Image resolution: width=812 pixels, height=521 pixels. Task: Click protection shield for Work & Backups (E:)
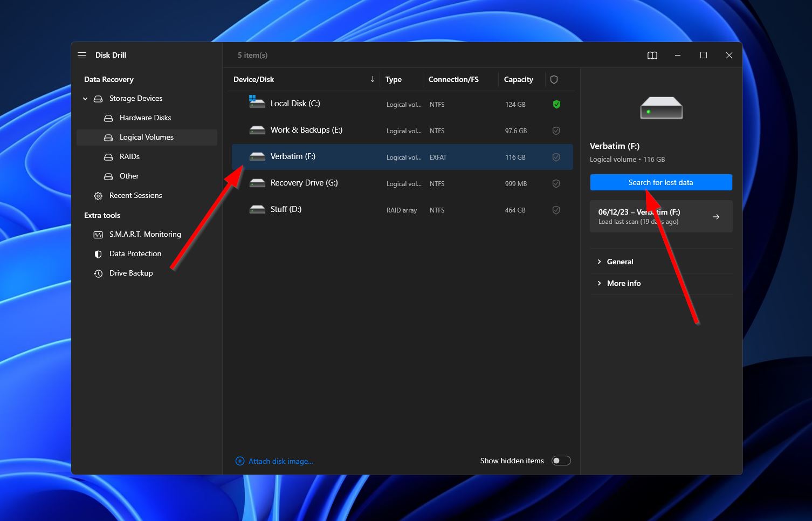click(x=556, y=131)
